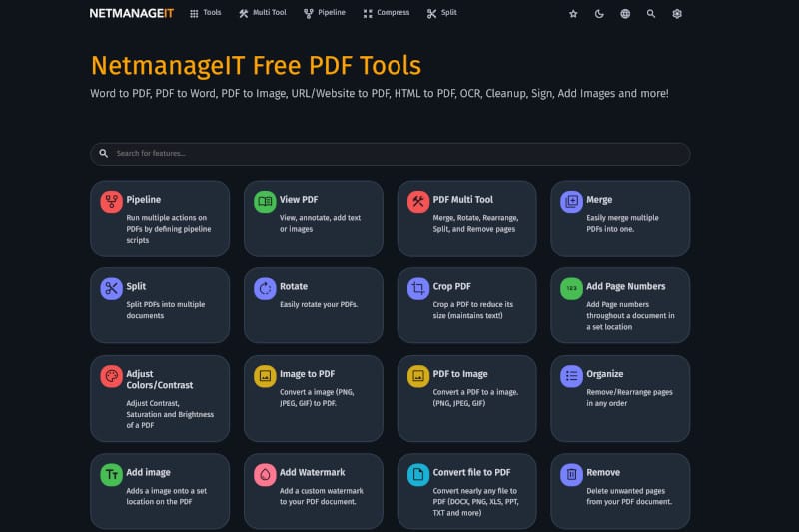The width and height of the screenshot is (799, 532).
Task: Go to NetmanageIT home logo
Action: click(x=129, y=14)
